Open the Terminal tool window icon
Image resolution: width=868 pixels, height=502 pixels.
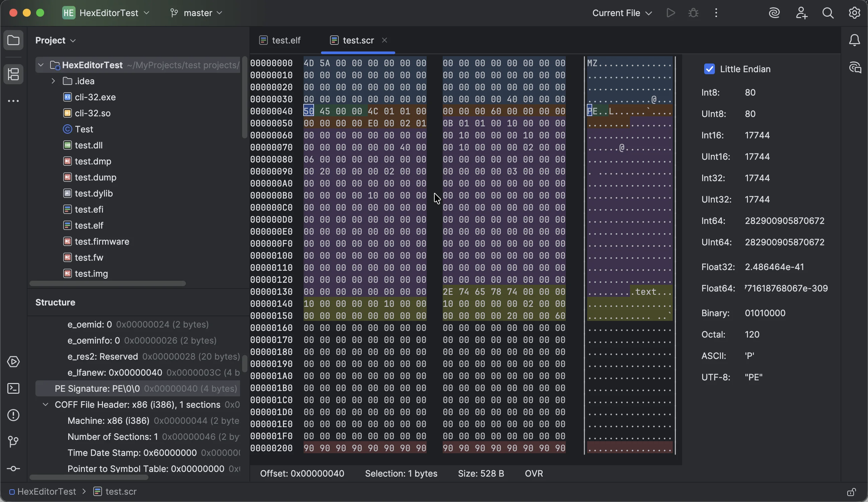point(13,389)
